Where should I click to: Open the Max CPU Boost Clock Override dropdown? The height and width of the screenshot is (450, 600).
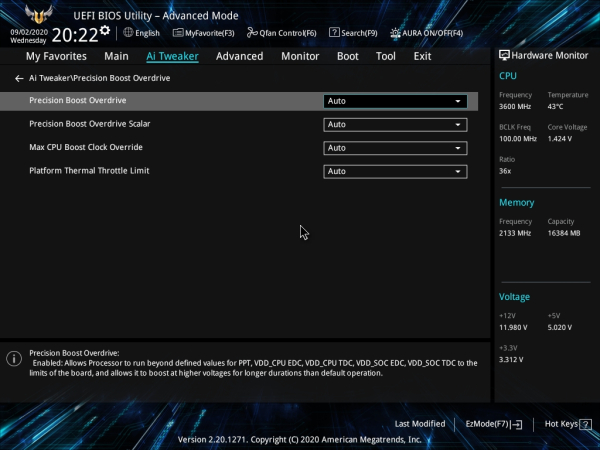point(395,148)
